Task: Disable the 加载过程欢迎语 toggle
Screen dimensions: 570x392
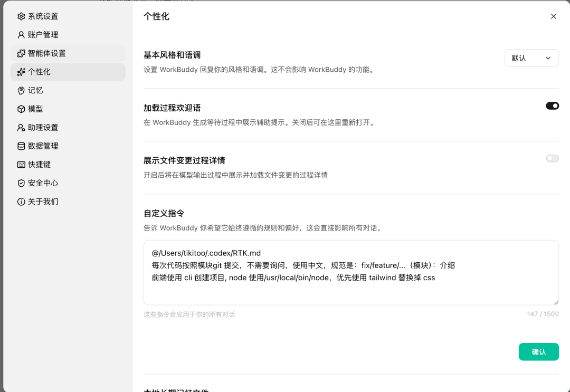Action: point(552,106)
